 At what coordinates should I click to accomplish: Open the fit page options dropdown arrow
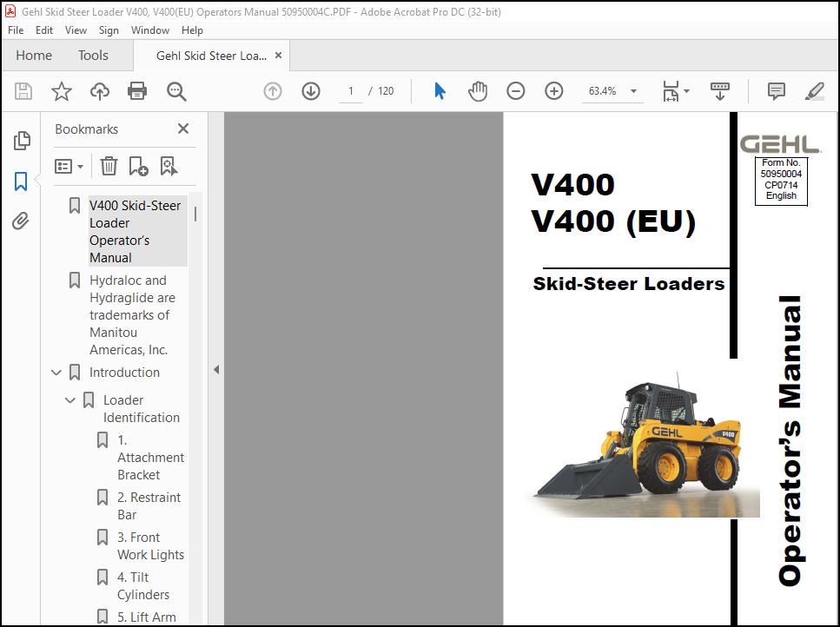tap(686, 91)
